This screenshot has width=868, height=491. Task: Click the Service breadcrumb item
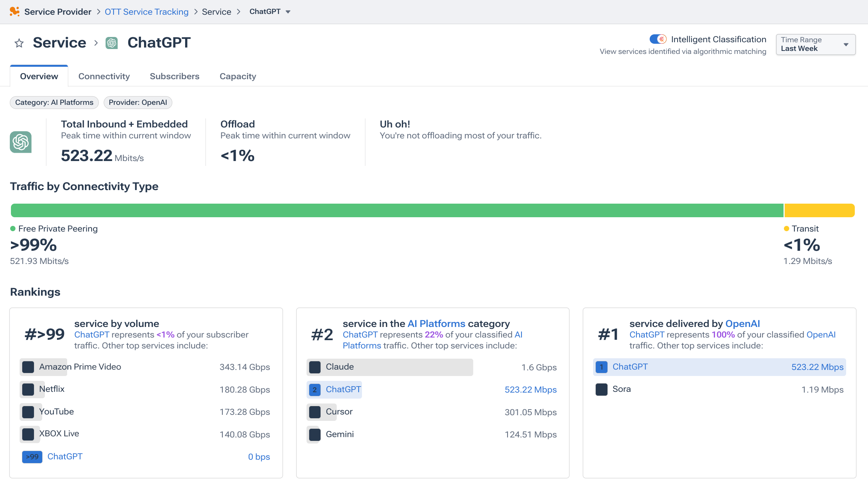click(216, 12)
